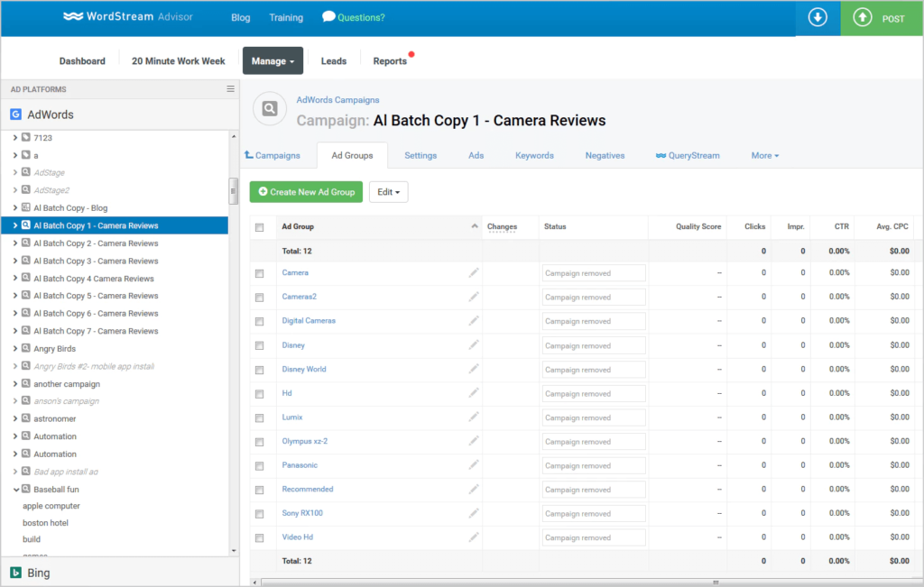The height and width of the screenshot is (587, 924).
Task: Expand the More tab dropdown
Action: tap(764, 155)
